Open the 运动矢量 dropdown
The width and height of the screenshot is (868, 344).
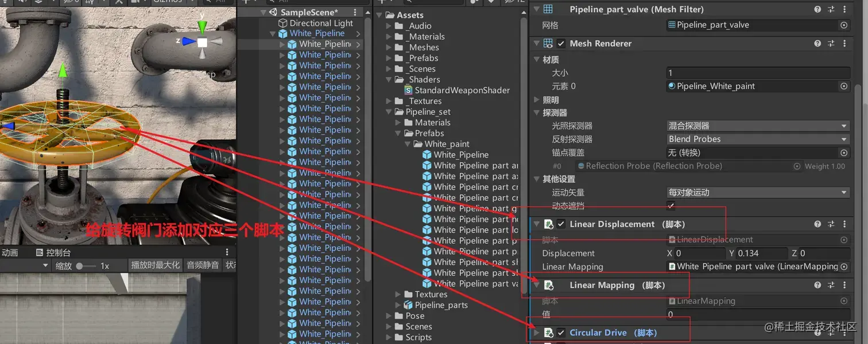coord(758,193)
